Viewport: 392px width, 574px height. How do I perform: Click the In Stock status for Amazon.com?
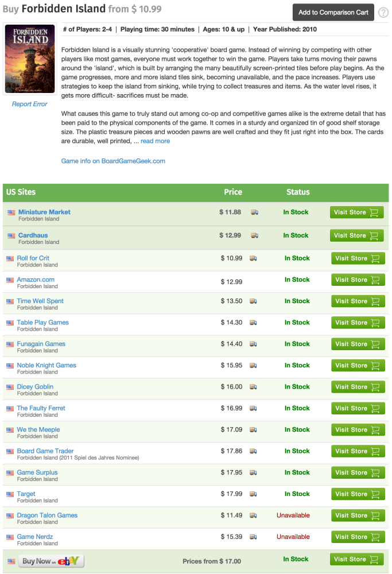297,280
